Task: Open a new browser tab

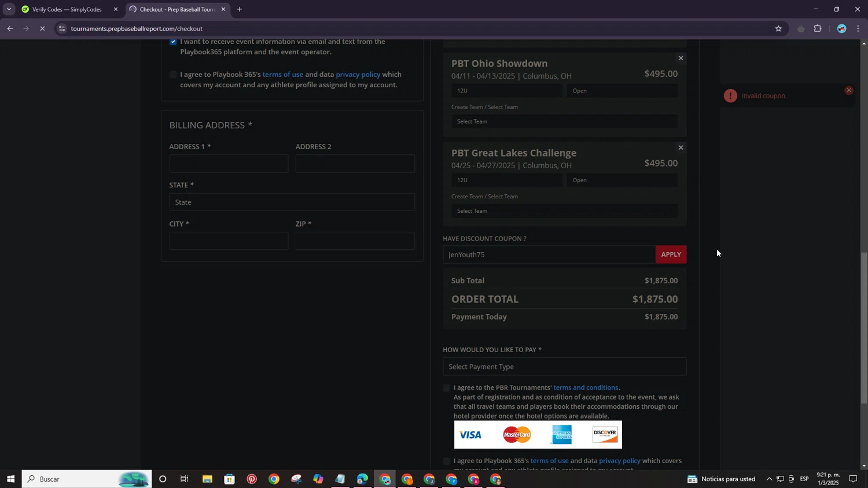Action: [x=240, y=9]
